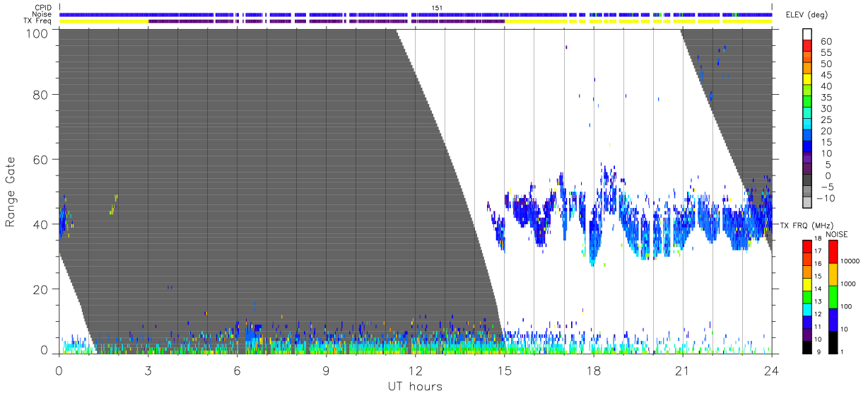868x401 pixels.
Task: Pick the red segment of the TX FRQ colorbar
Action: coord(807,246)
